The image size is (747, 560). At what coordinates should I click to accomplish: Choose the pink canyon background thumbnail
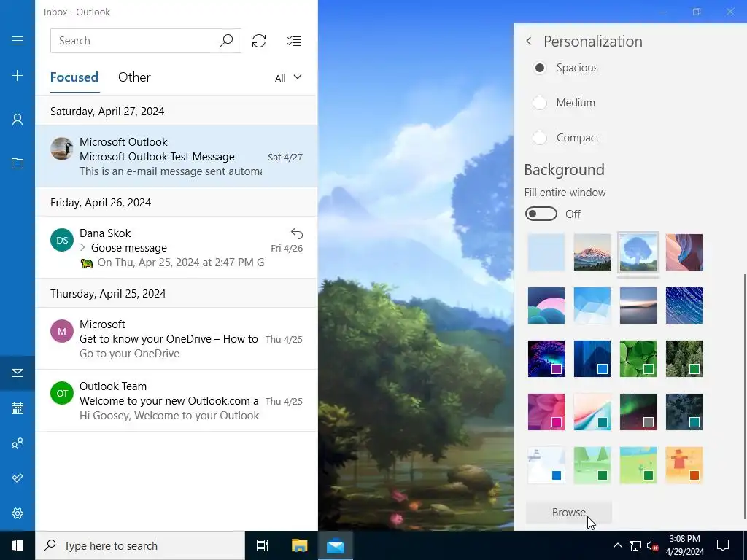click(684, 252)
